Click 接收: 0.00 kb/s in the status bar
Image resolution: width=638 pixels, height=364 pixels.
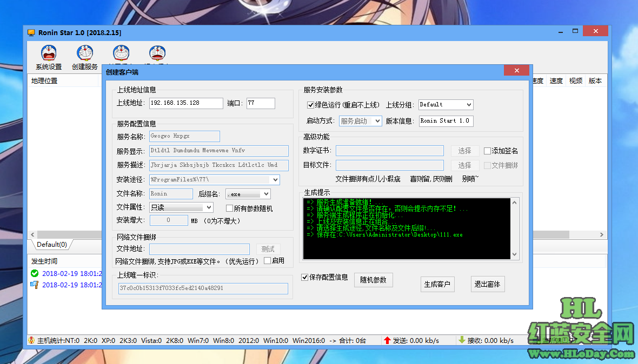pyautogui.click(x=490, y=340)
